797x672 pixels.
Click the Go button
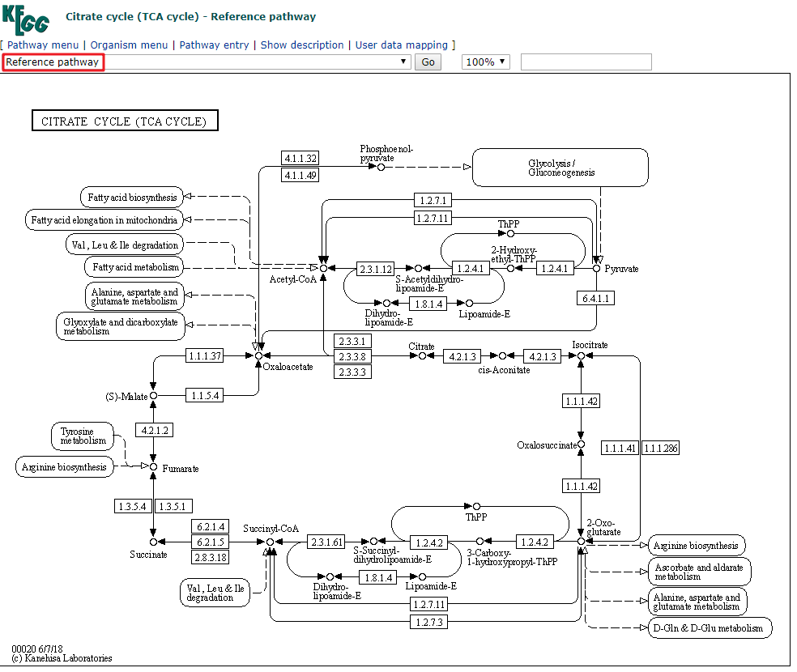point(428,62)
